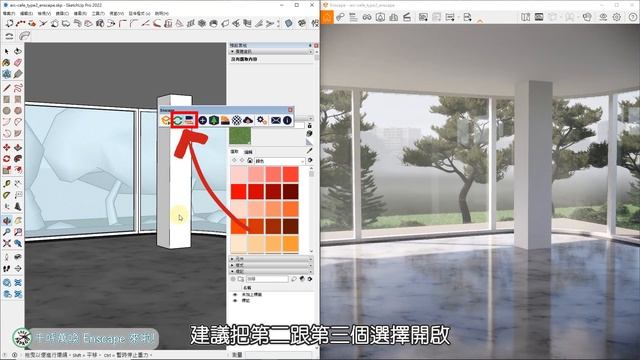Click the sample paint eyedropper icon
This screenshot has width=640, height=360.
(x=309, y=151)
